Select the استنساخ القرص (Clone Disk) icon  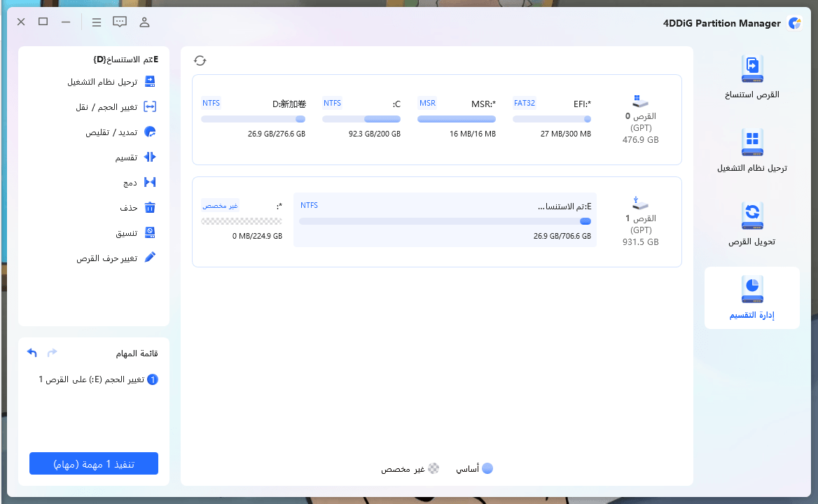coord(751,76)
